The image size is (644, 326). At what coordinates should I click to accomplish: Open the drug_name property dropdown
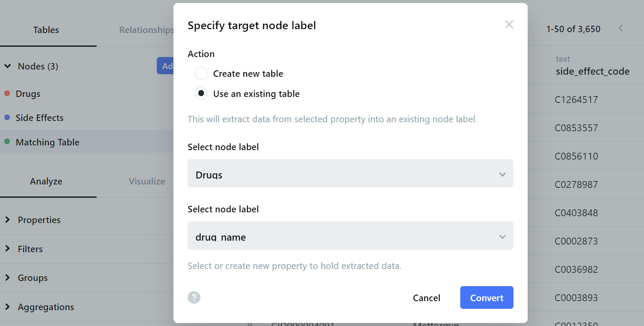tap(350, 235)
